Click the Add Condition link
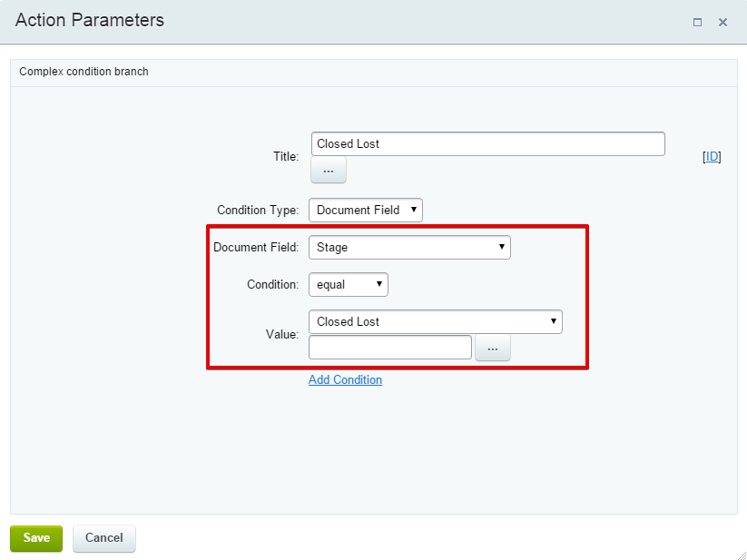This screenshot has height=560, width=747. tap(346, 379)
